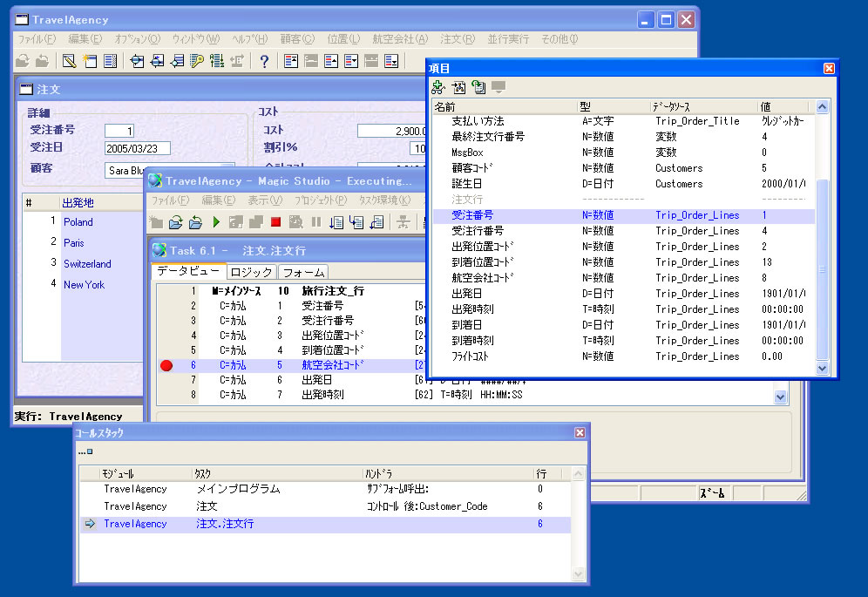Viewport: 868px width, 597px height.
Task: Click the refresh table icon in 項目 panel
Action: coord(478,87)
